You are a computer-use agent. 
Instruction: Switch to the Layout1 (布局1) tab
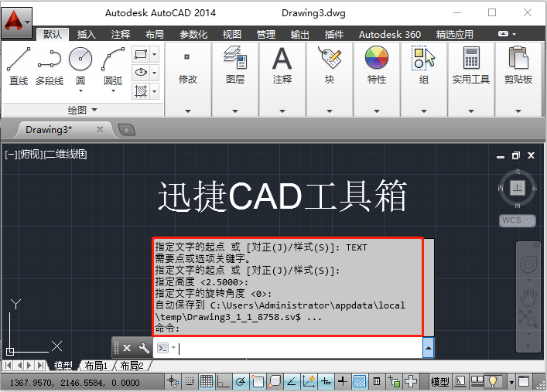pyautogui.click(x=96, y=366)
